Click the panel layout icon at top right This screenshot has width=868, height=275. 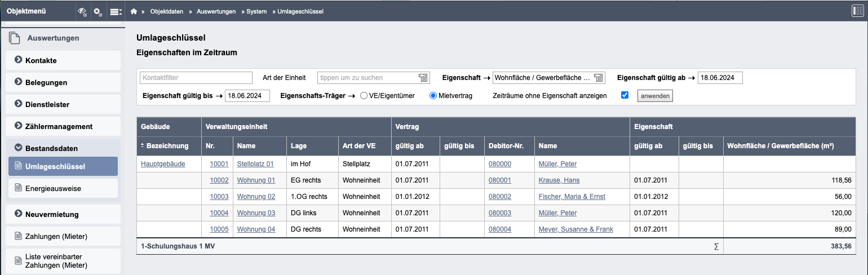click(x=857, y=11)
